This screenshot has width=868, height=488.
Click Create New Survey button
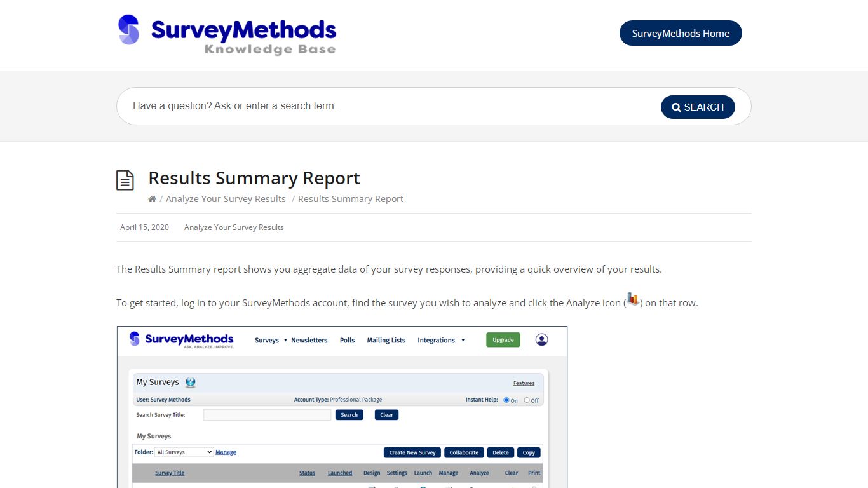point(412,452)
